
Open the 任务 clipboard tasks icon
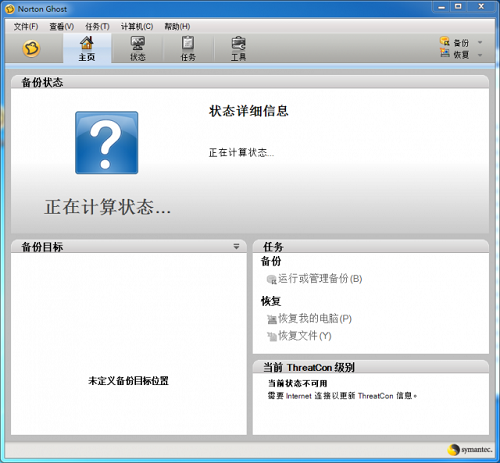coord(188,43)
